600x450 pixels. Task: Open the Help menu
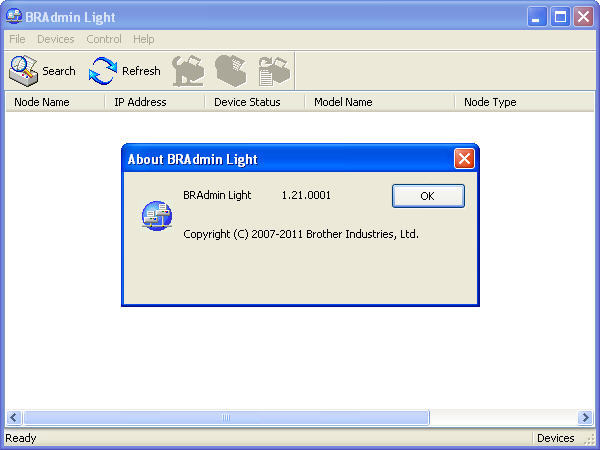click(x=143, y=39)
